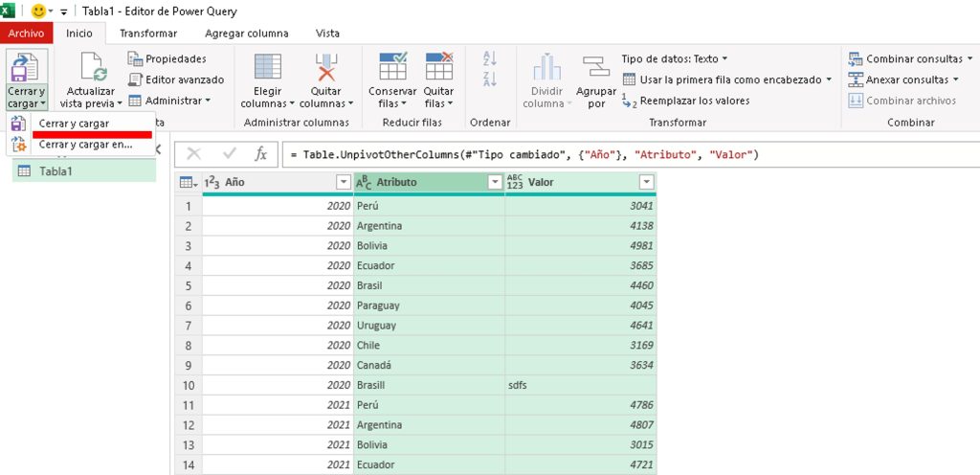The width and height of the screenshot is (980, 475).
Task: Click the Uruguay cell
Action: (429, 326)
